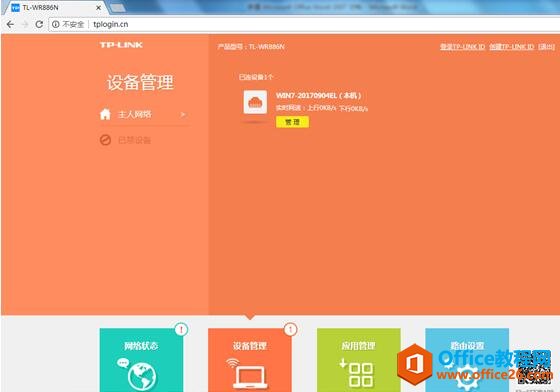This screenshot has height=392, width=560.
Task: Click the 登录TP-LINK ID link
Action: [462, 47]
